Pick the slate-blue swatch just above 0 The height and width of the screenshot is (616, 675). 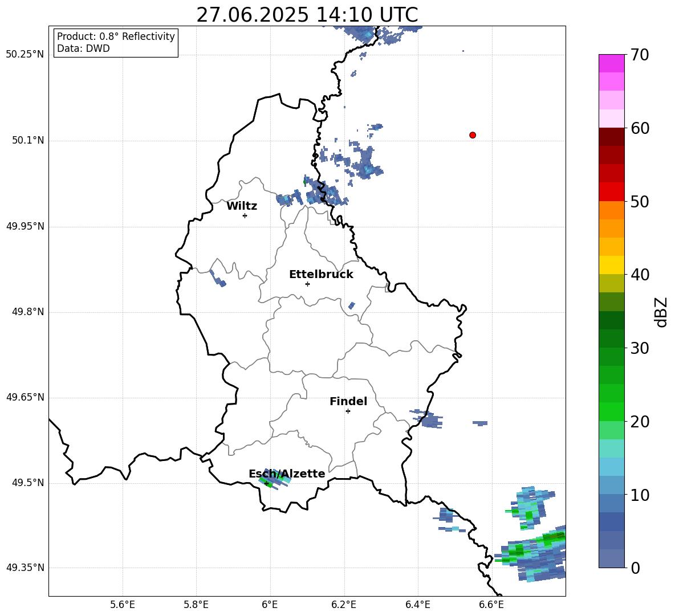point(611,558)
